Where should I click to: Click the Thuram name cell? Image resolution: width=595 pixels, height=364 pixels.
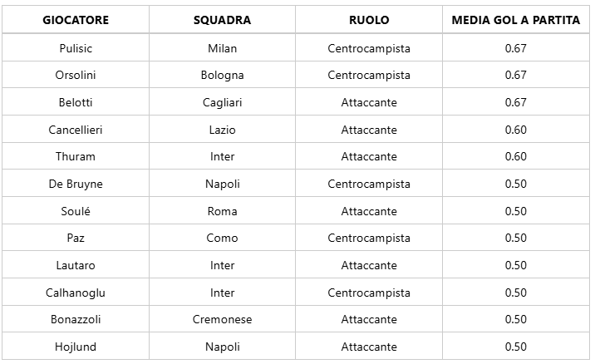coord(76,156)
